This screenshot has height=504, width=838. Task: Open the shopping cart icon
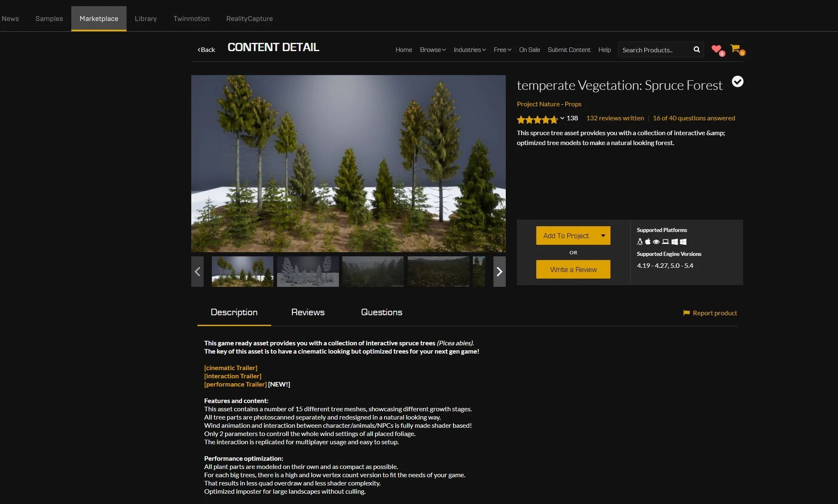click(735, 49)
